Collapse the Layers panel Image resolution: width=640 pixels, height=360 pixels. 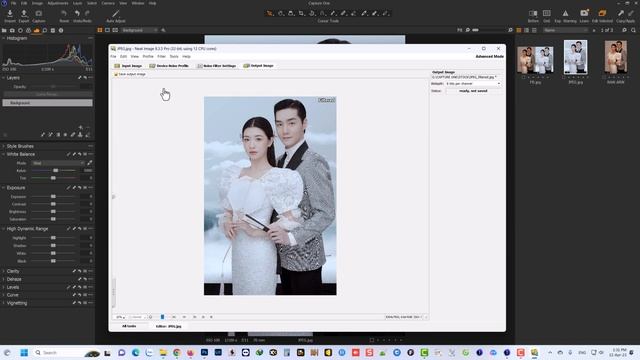pyautogui.click(x=4, y=78)
